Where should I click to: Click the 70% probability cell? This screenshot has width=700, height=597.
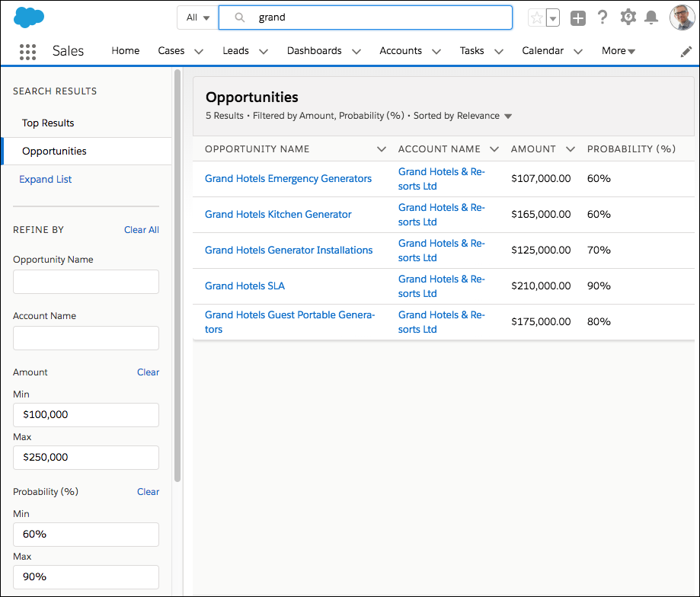click(x=599, y=250)
